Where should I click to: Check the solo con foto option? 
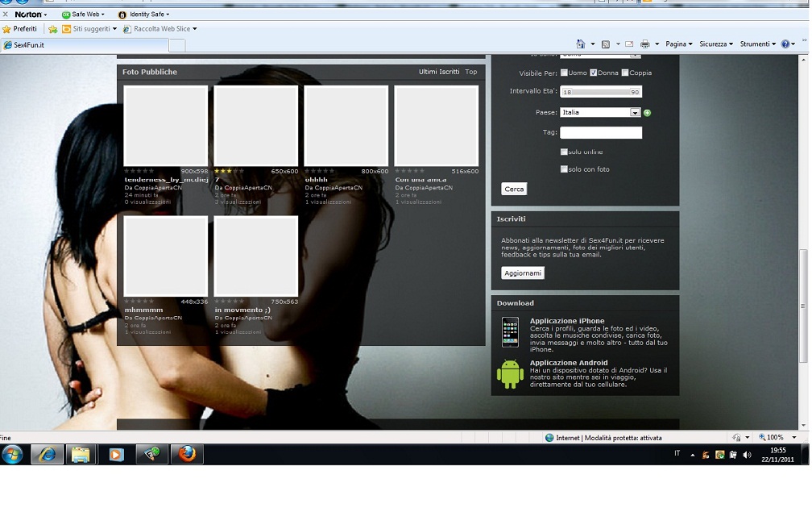click(x=564, y=169)
